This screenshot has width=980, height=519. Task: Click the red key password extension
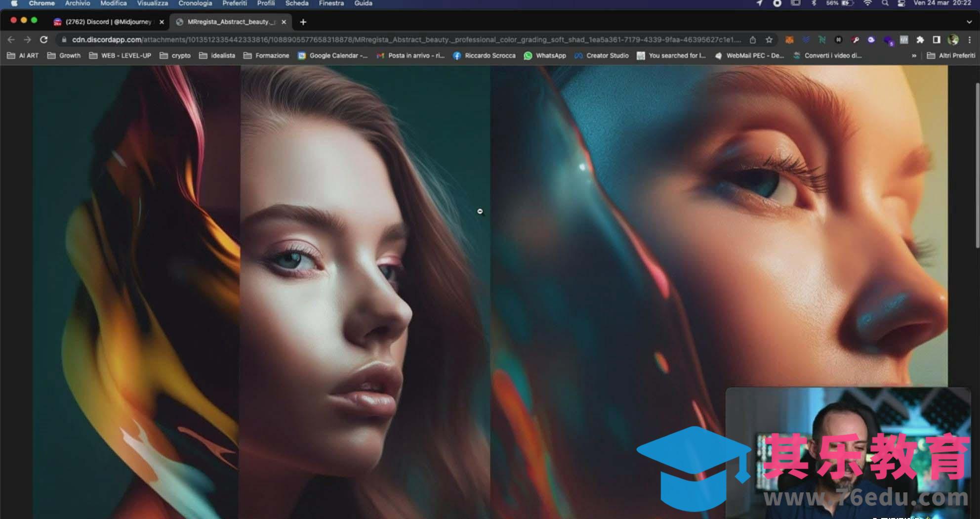pos(856,40)
